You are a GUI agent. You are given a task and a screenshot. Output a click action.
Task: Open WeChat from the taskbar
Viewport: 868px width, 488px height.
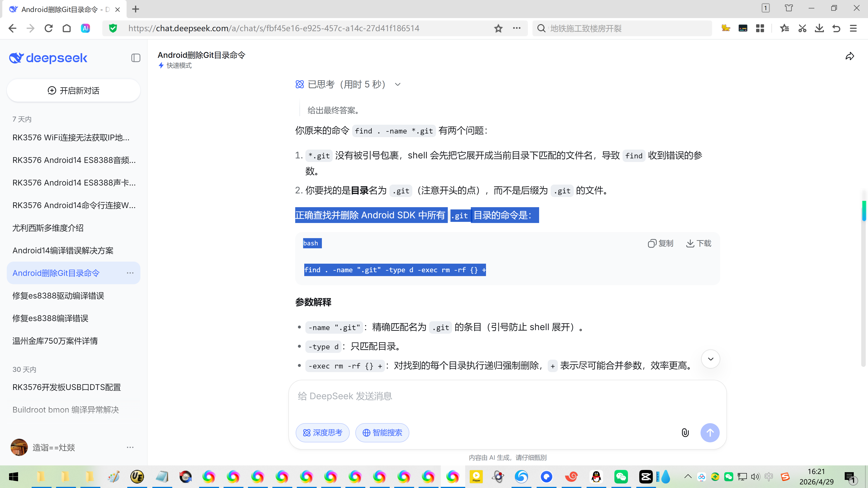pyautogui.click(x=621, y=476)
